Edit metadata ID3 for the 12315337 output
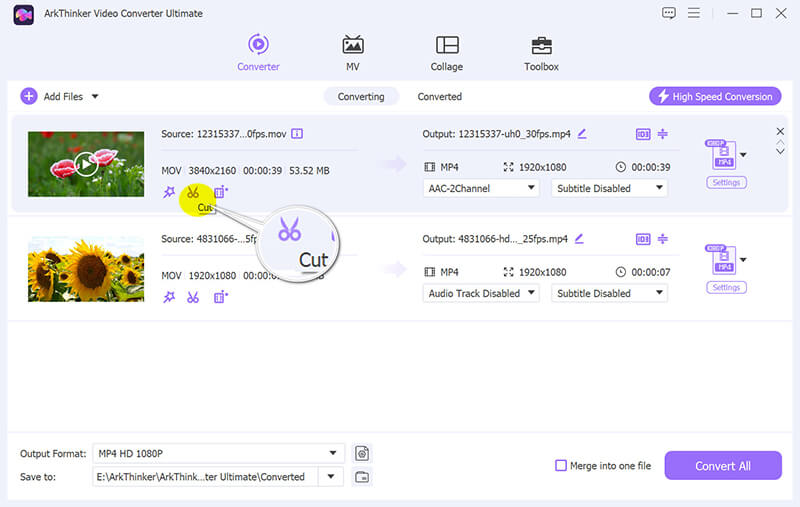The image size is (800, 507). coord(643,134)
